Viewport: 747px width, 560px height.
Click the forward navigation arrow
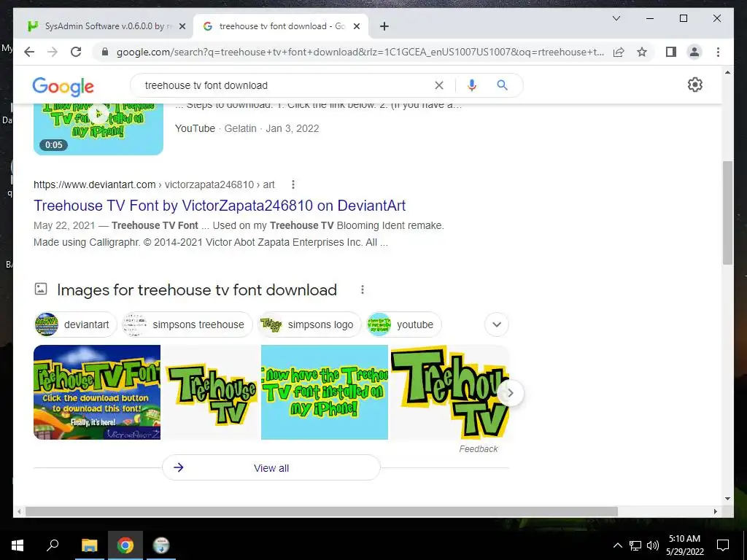[x=53, y=52]
